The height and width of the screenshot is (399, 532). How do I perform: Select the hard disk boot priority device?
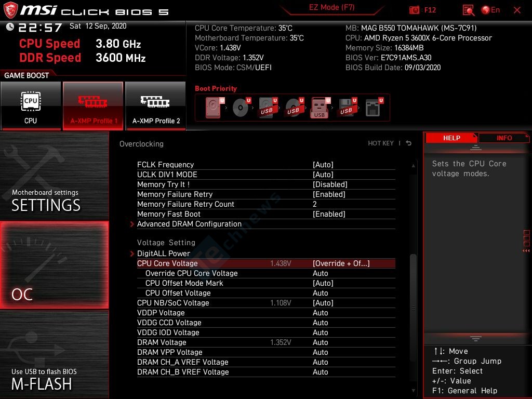pos(215,108)
